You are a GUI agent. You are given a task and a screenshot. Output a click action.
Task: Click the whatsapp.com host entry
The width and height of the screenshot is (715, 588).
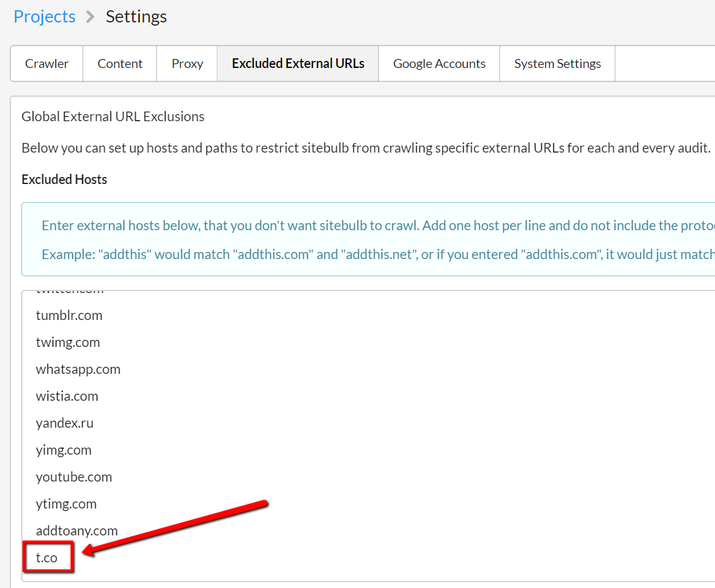tap(78, 369)
